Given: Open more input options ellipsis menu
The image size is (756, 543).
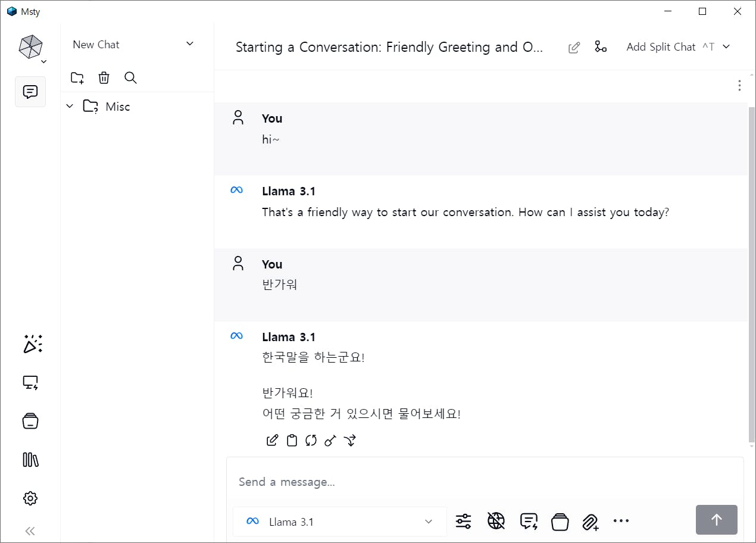Looking at the screenshot, I should point(621,521).
